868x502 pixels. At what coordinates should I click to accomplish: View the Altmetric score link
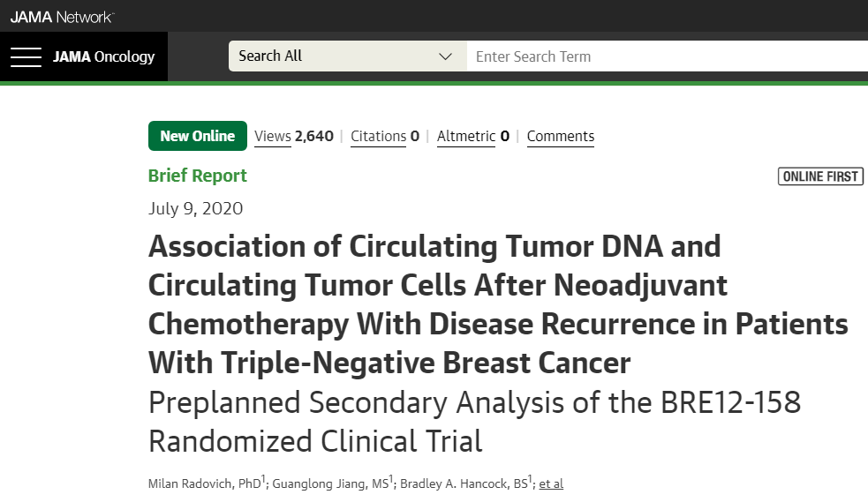click(x=472, y=136)
